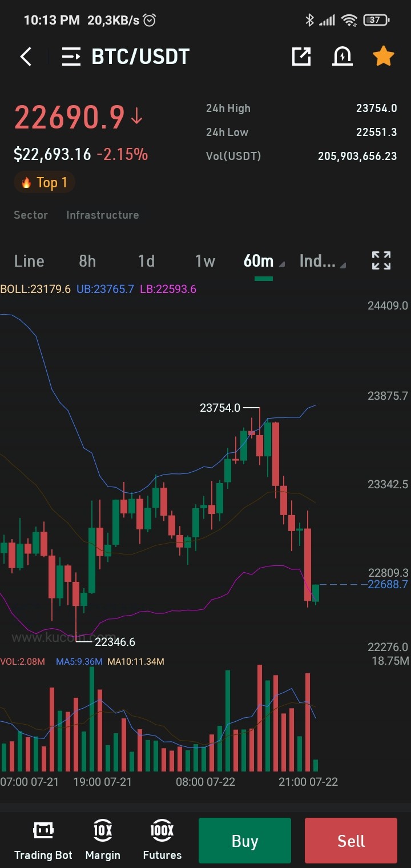
Task: Open Trading Bot icon
Action: point(43,840)
